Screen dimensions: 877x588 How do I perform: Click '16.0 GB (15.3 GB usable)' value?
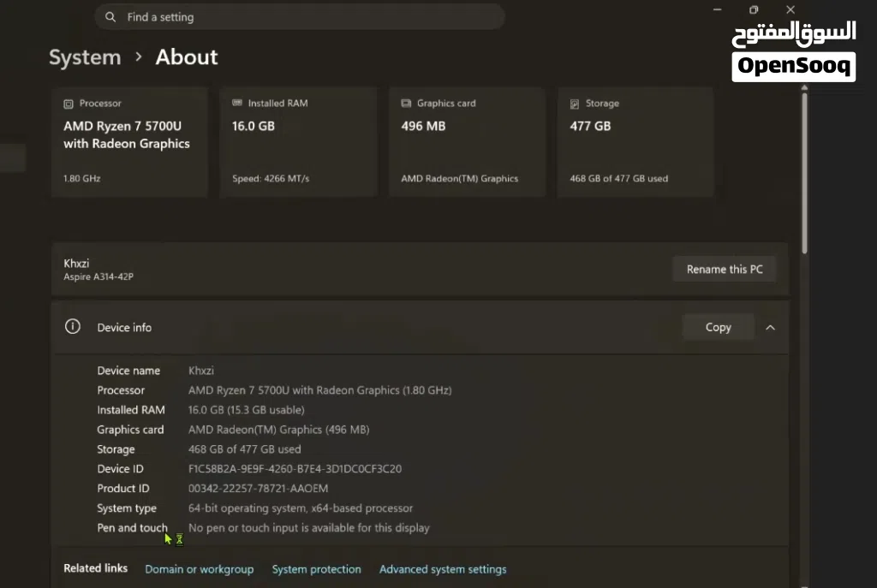click(x=246, y=410)
